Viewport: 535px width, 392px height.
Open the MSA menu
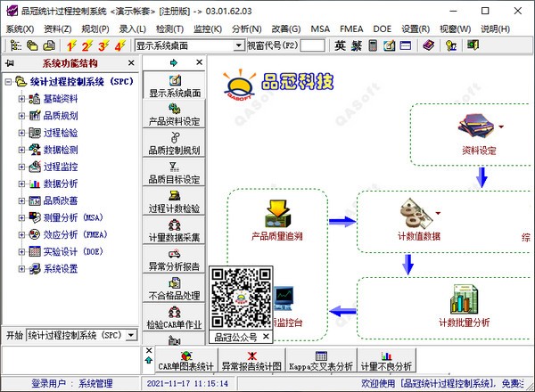(x=320, y=29)
